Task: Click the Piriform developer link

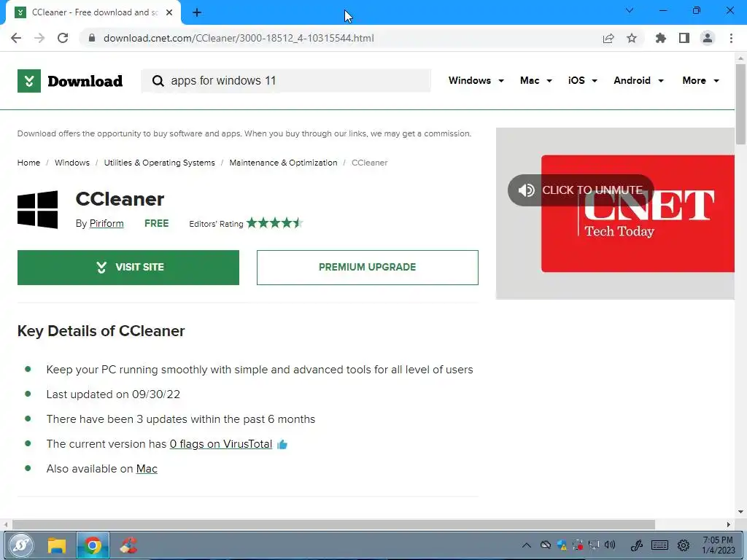Action: (x=107, y=223)
